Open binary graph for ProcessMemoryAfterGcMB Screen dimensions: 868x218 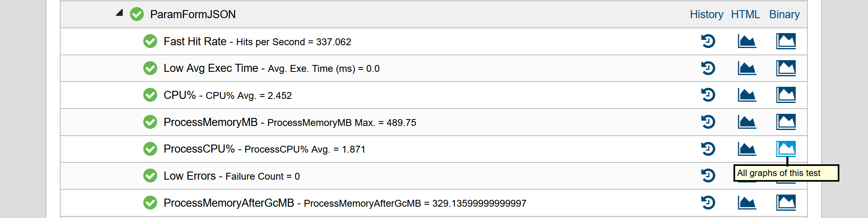click(x=786, y=203)
